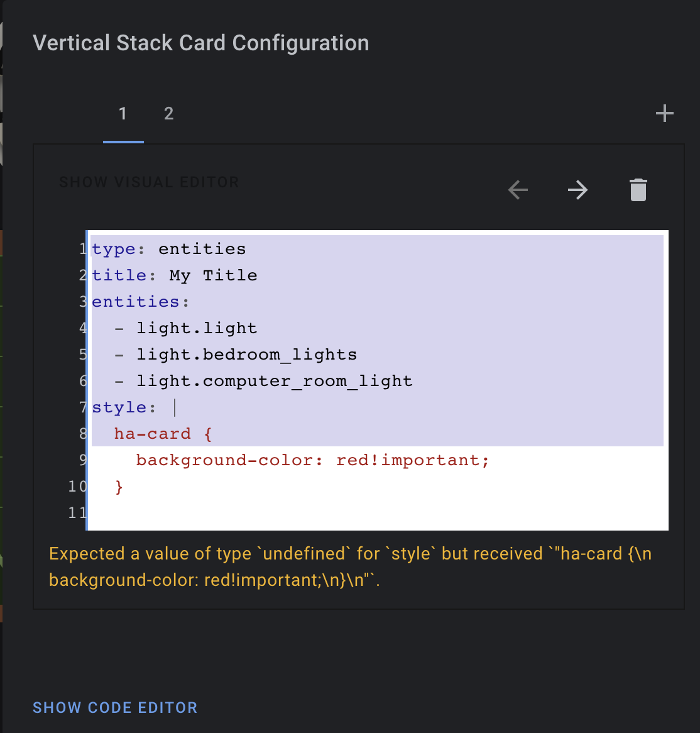The height and width of the screenshot is (733, 700).
Task: Click the 'title: My Title' line
Action: 175,275
